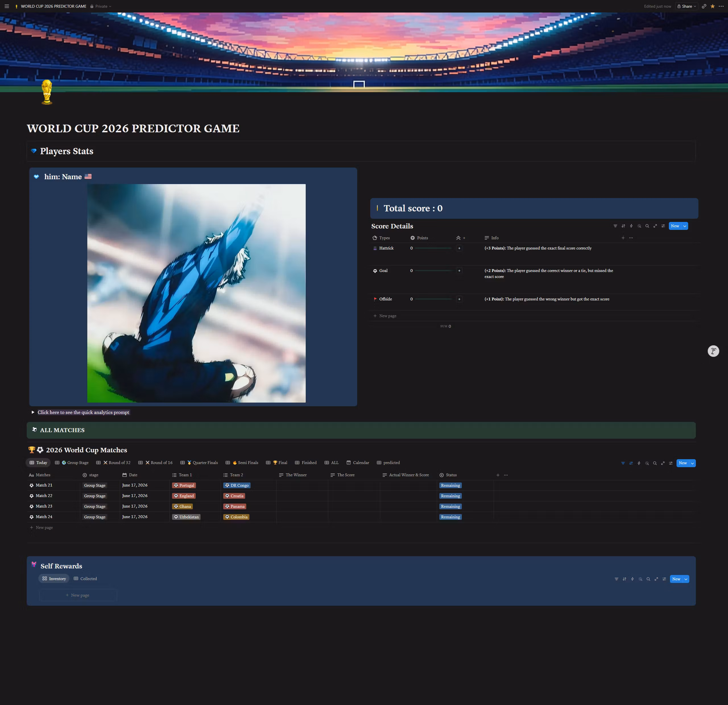Open the sidebar hamburger menu
This screenshot has height=705, width=728.
point(7,6)
